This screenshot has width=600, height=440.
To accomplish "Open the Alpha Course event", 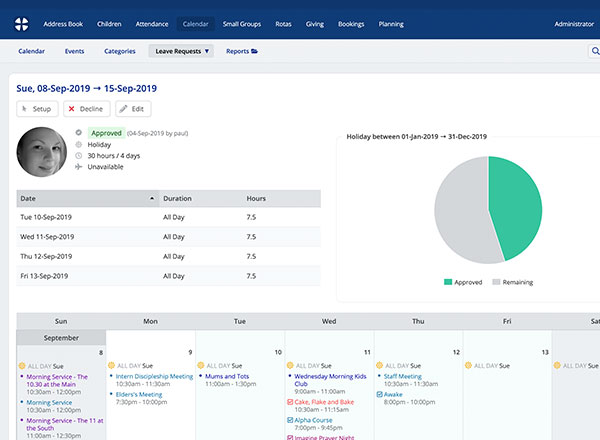I will (x=313, y=420).
